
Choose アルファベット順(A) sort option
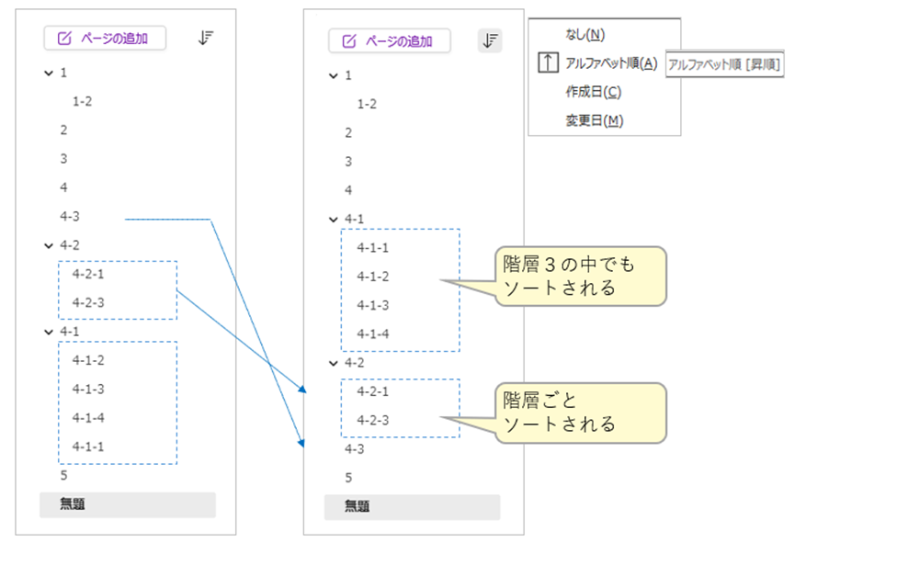pos(611,63)
